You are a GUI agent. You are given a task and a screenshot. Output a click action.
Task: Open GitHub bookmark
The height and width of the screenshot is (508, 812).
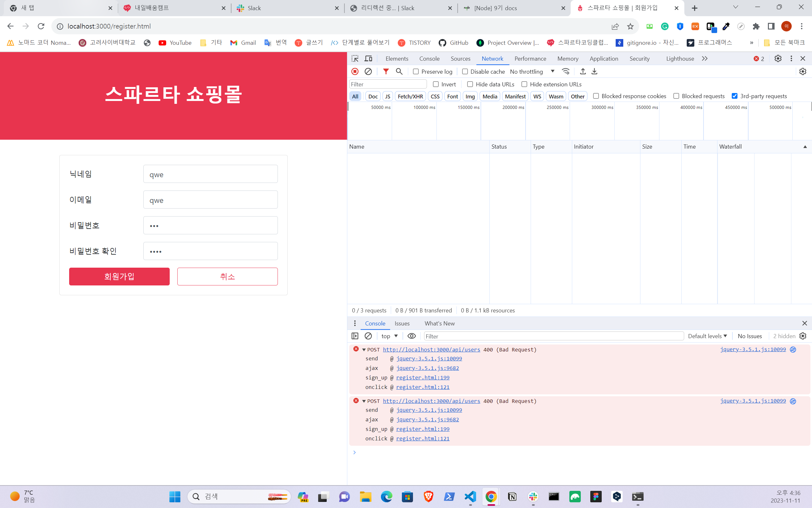coord(453,43)
